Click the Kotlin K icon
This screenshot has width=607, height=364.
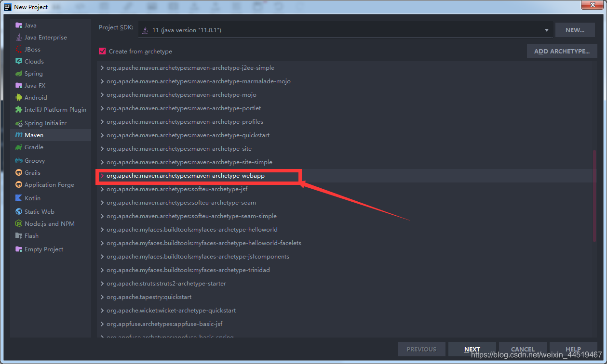19,198
